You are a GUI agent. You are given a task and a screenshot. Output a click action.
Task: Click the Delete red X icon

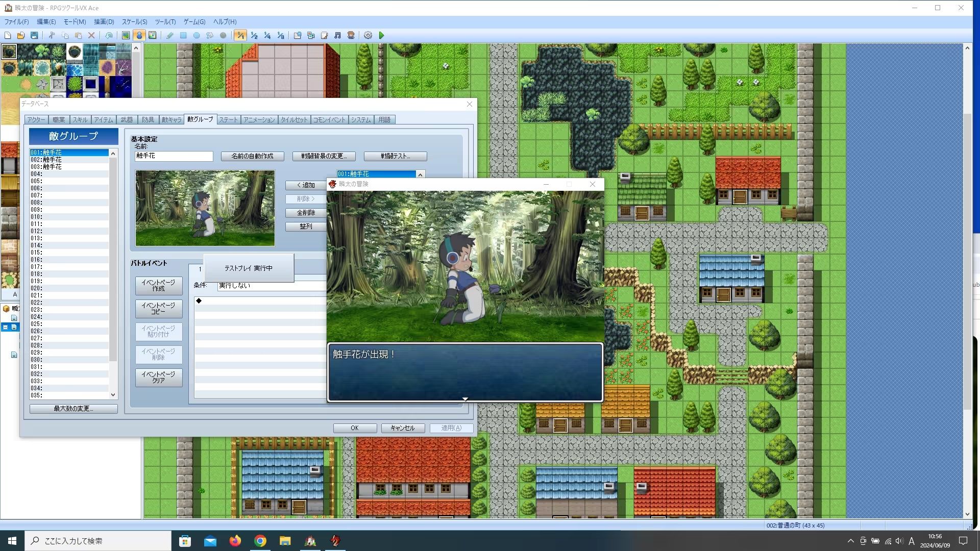pyautogui.click(x=91, y=35)
